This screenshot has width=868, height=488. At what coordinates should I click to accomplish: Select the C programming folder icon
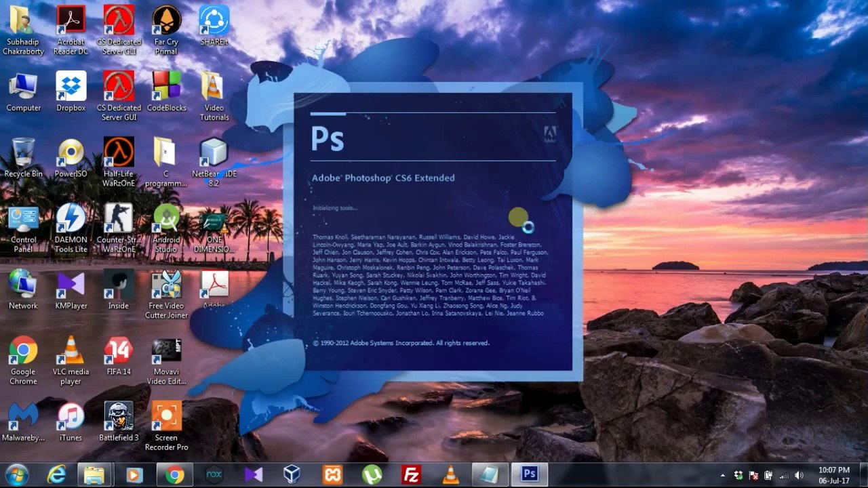tap(166, 163)
